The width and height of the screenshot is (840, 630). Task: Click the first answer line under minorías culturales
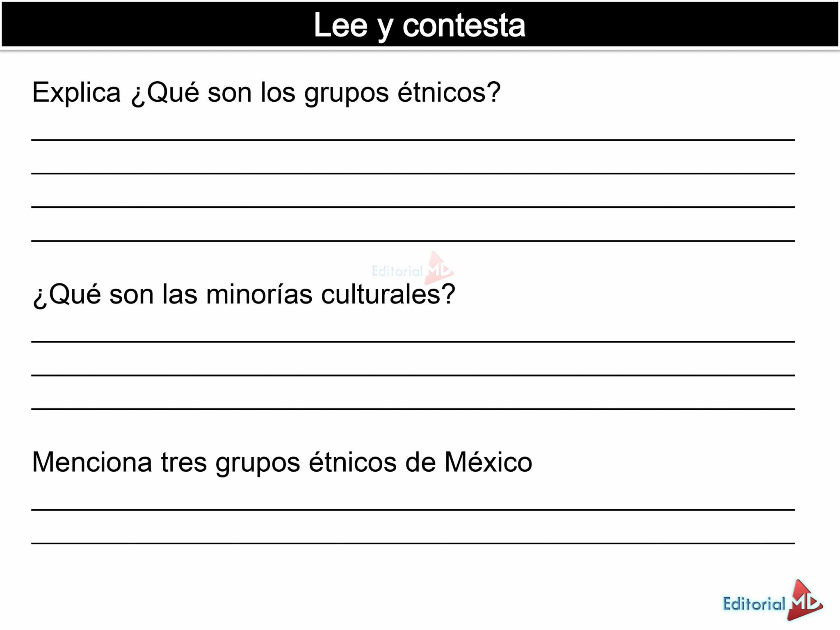click(x=413, y=341)
